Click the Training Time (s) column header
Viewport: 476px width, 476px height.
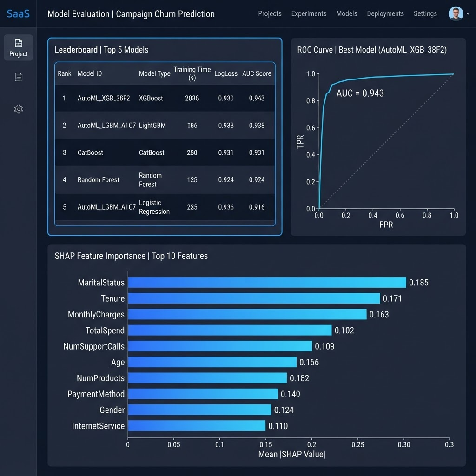click(192, 74)
